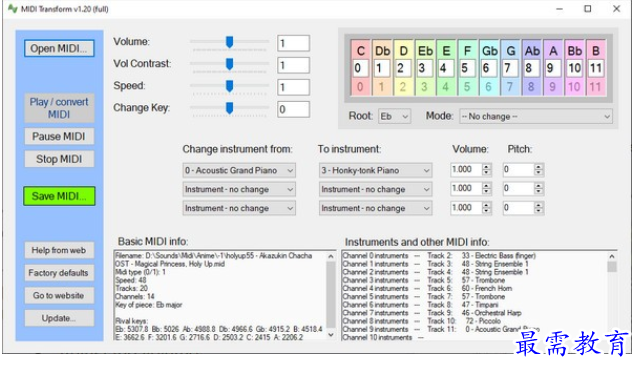Reset settings with Factory defaults
The width and height of the screenshot is (637, 375).
click(59, 273)
